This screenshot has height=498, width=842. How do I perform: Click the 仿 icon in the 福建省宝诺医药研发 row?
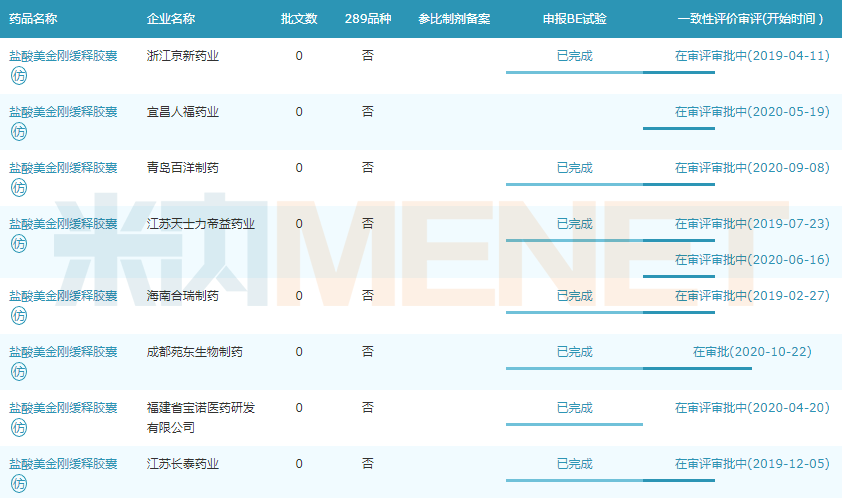(x=19, y=428)
